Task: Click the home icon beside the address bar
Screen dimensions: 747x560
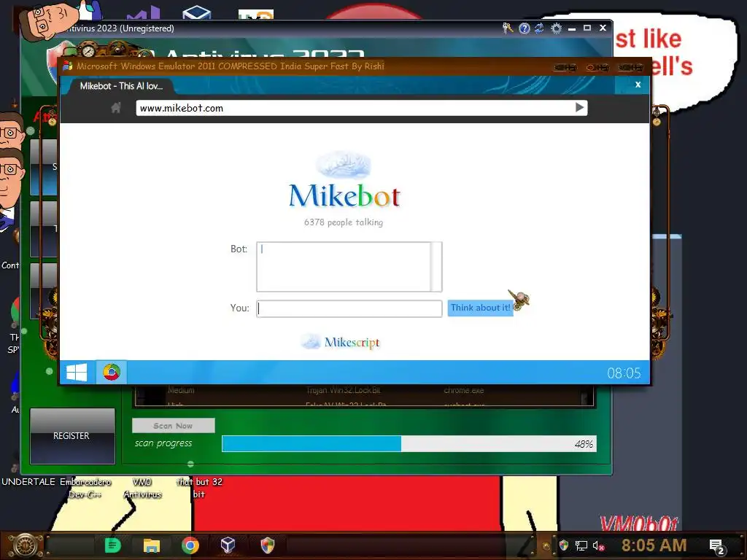Action: (116, 108)
